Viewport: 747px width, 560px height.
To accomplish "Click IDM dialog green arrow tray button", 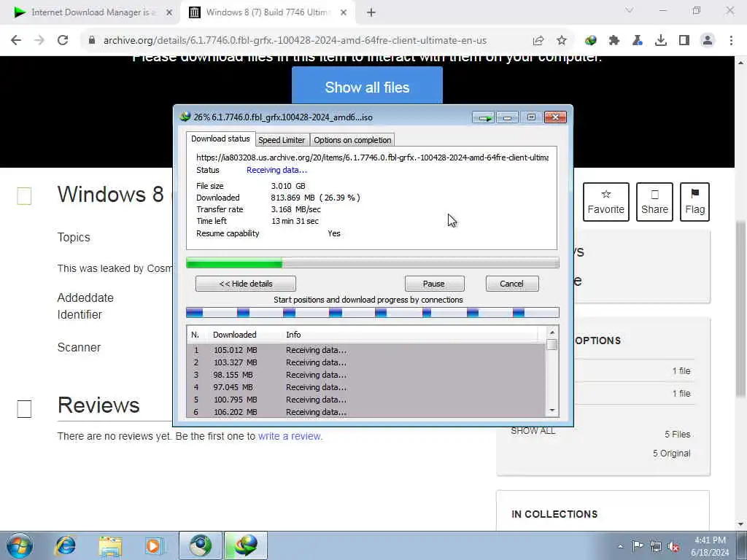I will point(484,117).
